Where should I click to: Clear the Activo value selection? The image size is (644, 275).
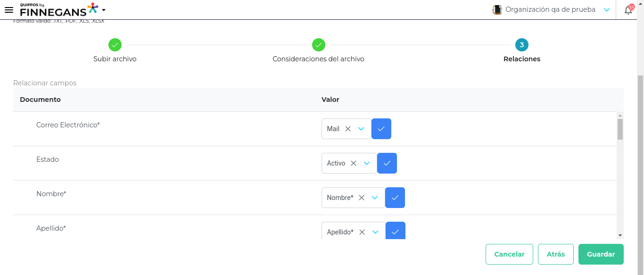[354, 163]
